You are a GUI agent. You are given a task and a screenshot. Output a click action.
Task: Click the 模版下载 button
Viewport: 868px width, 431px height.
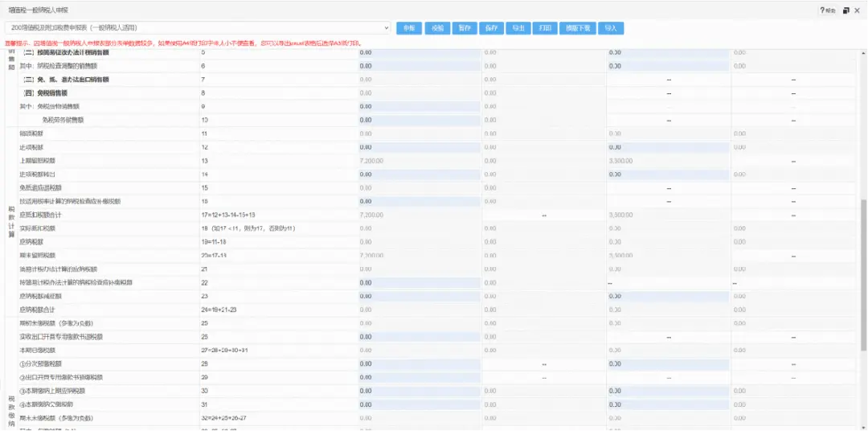(x=577, y=28)
